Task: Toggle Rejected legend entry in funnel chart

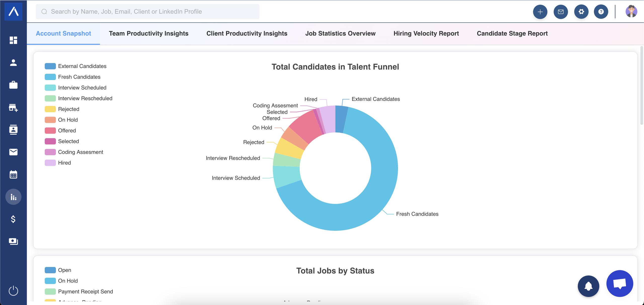Action: [68, 109]
